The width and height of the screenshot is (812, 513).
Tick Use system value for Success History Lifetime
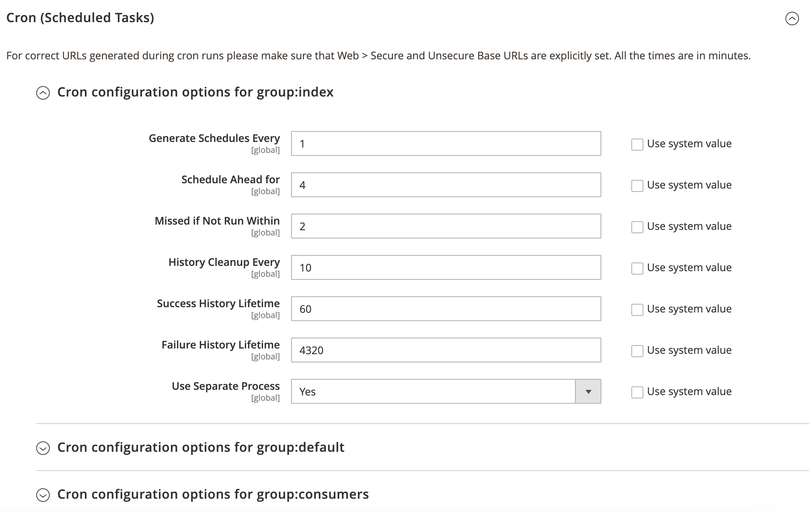click(x=637, y=309)
